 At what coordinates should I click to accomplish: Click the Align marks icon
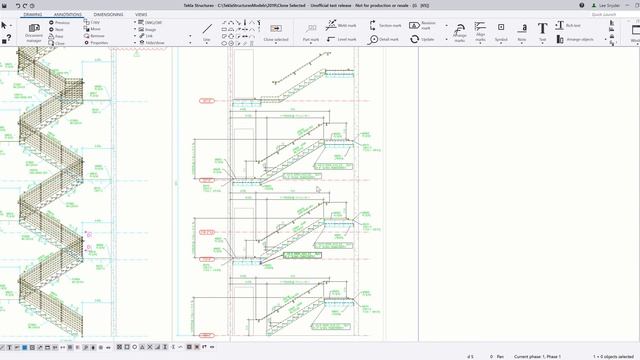pyautogui.click(x=480, y=27)
